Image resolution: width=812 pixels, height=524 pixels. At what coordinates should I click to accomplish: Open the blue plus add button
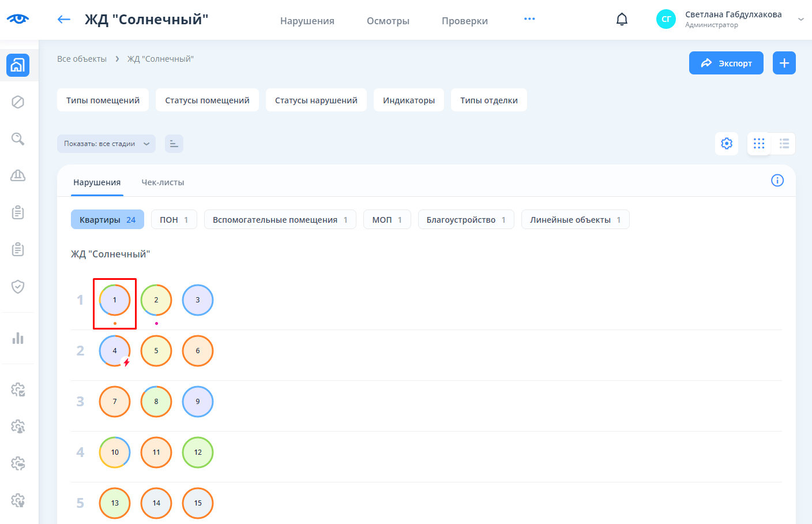click(x=784, y=63)
